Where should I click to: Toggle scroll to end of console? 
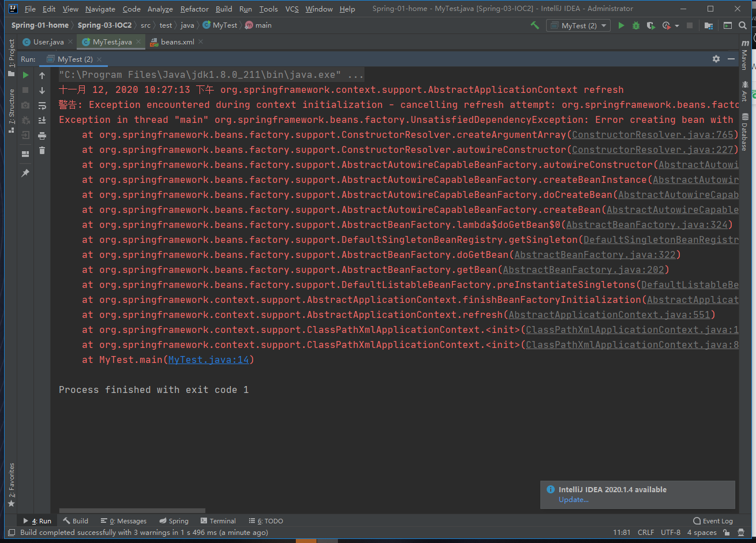42,120
